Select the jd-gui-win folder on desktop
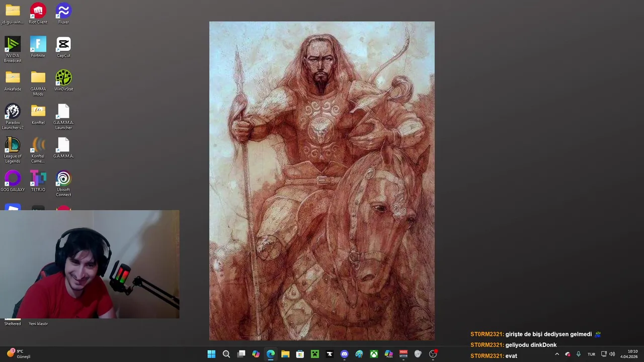This screenshot has width=644, height=362. (x=13, y=14)
